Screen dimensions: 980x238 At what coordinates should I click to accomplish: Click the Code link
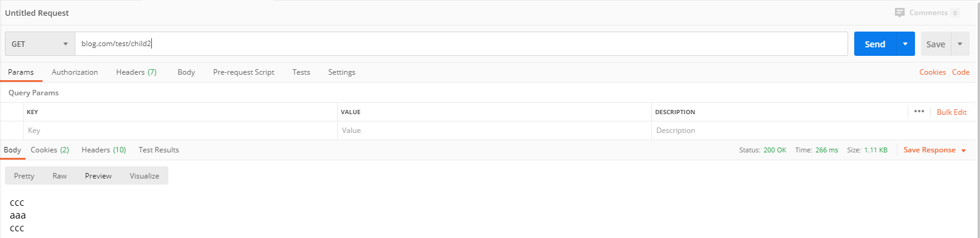click(961, 72)
